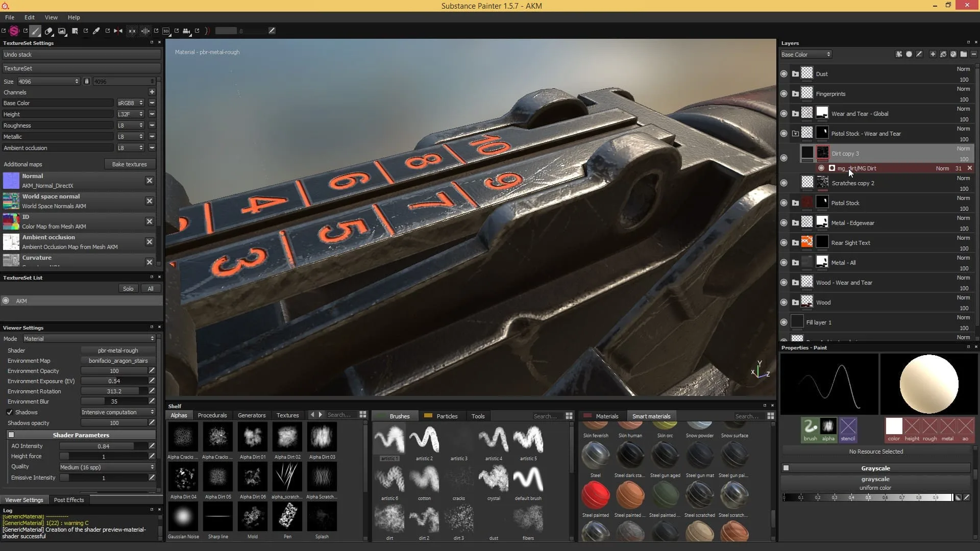Open the Quality dropdown showing Medium 16 spp
The height and width of the screenshot is (551, 980).
coord(106,467)
